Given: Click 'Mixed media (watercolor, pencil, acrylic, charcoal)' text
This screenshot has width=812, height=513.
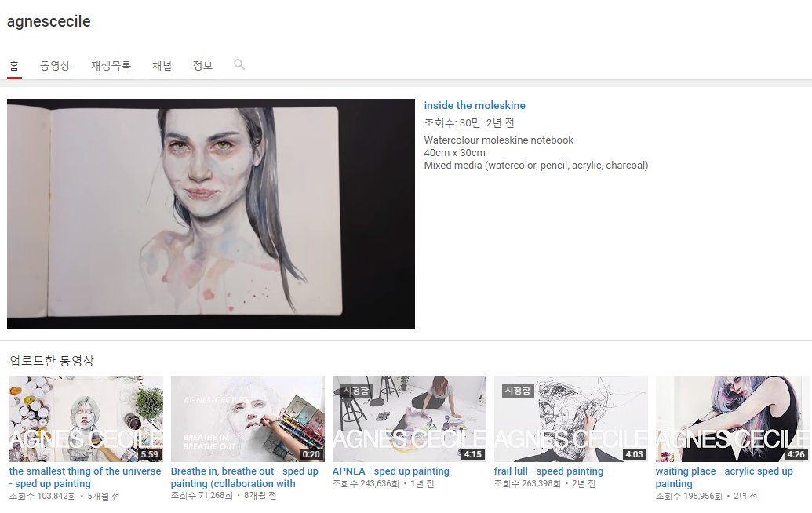Looking at the screenshot, I should (x=536, y=166).
